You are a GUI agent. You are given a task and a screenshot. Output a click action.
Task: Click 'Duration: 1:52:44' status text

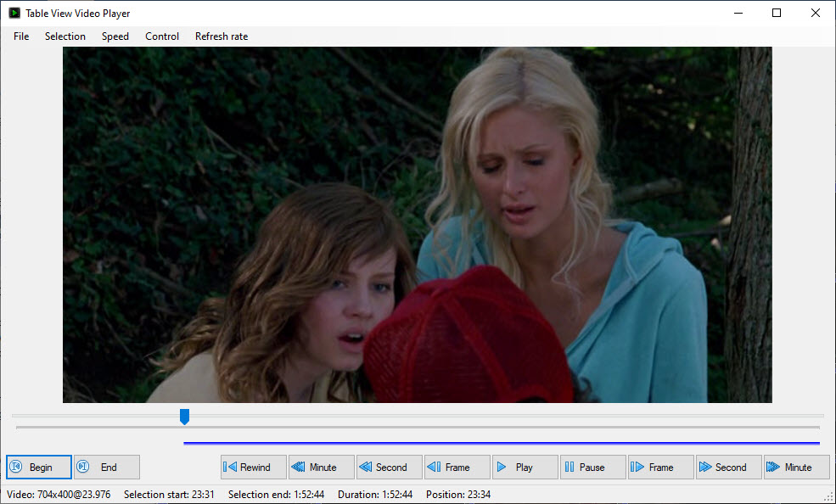click(x=375, y=495)
